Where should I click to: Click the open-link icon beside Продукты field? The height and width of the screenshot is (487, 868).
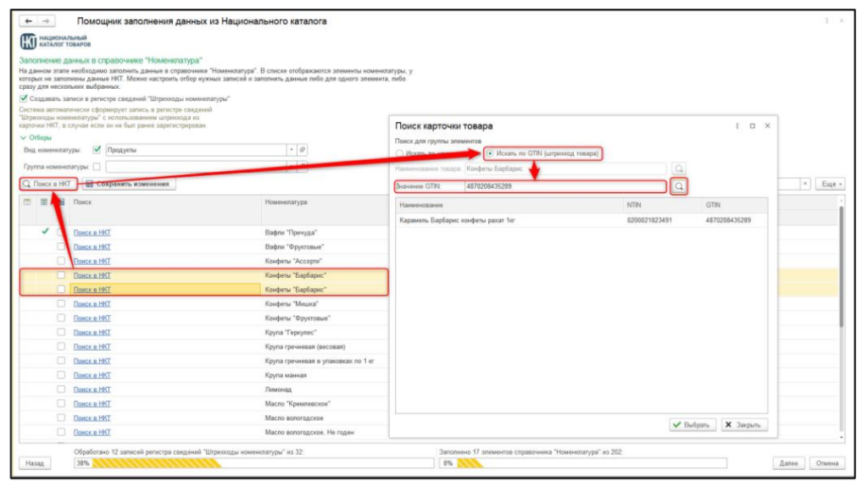point(303,150)
